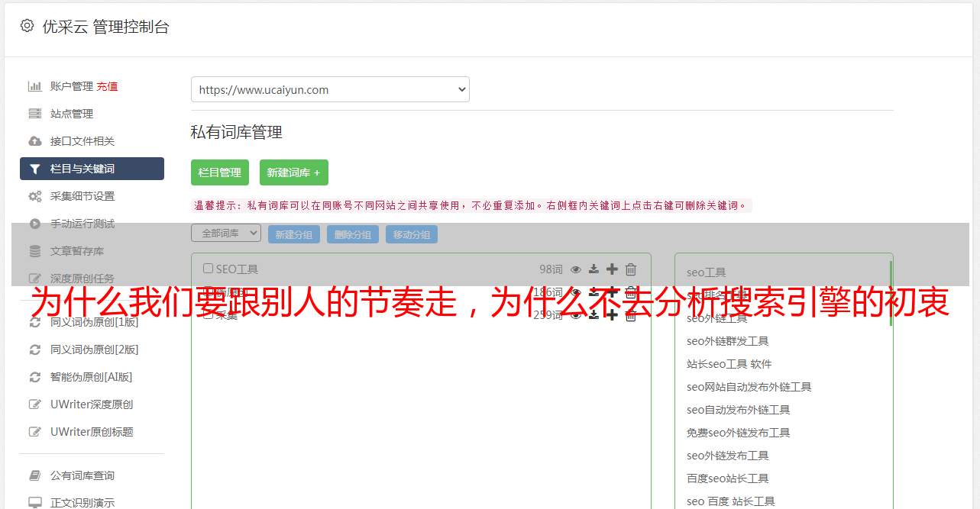Screen dimensions: 980x509
Task: Click the red 充值 link
Action: click(107, 86)
